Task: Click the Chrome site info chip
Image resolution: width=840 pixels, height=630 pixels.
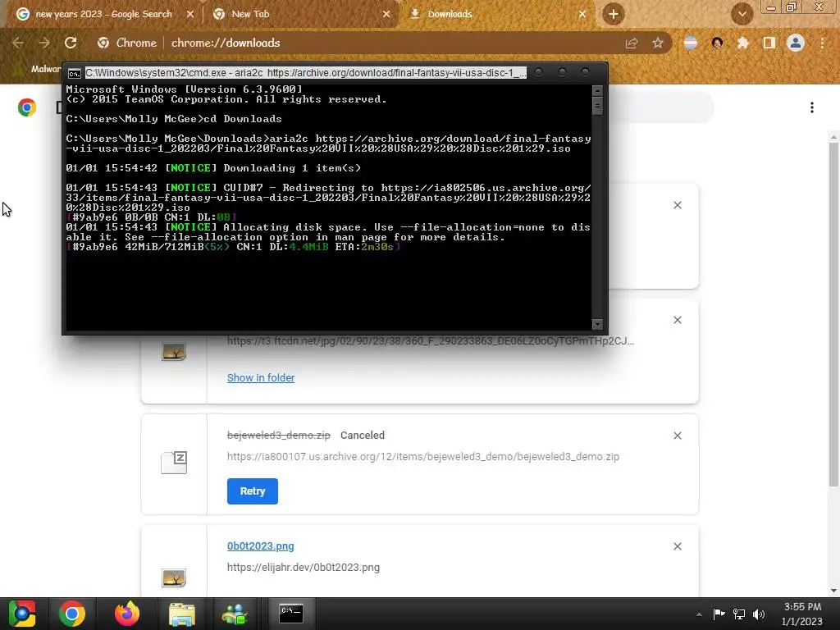Action: click(127, 43)
